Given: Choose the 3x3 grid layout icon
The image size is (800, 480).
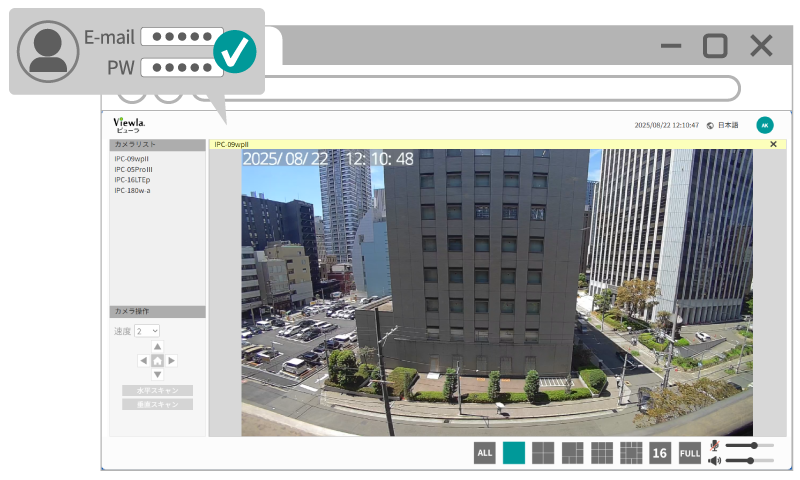Looking at the screenshot, I should (x=602, y=453).
